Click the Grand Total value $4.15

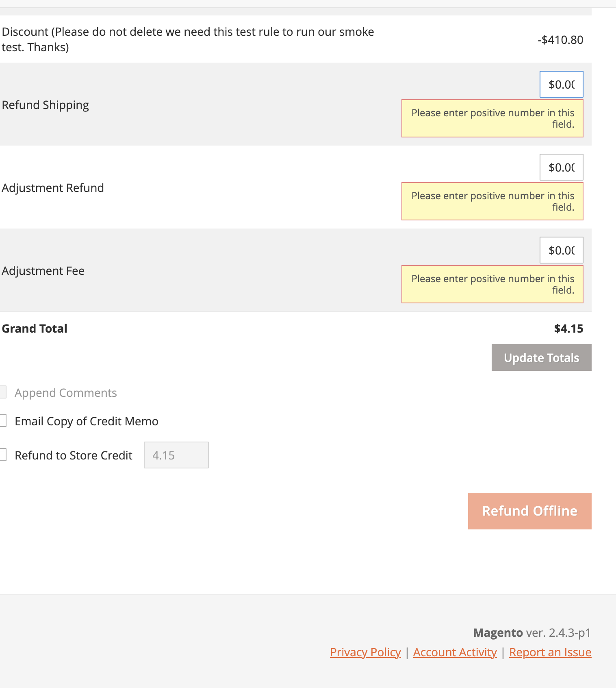tap(569, 328)
